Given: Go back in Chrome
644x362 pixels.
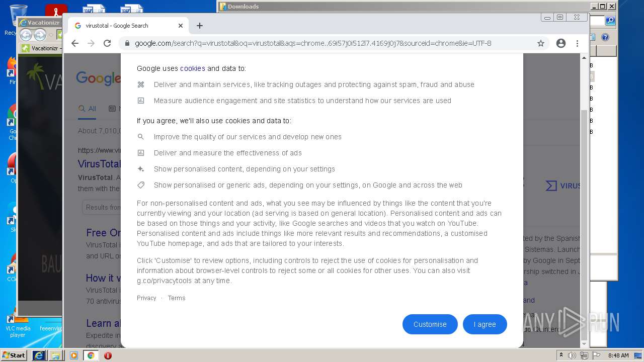Looking at the screenshot, I should coord(75,43).
